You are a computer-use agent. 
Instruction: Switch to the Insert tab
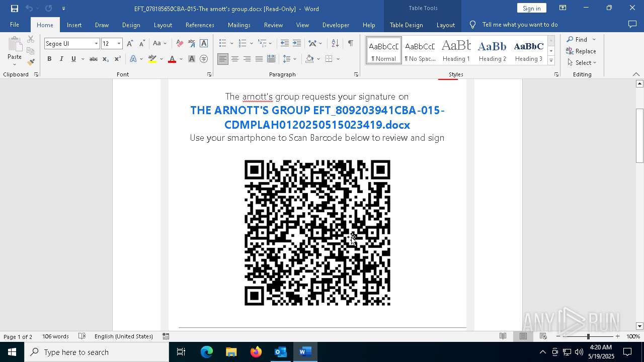[x=74, y=25]
